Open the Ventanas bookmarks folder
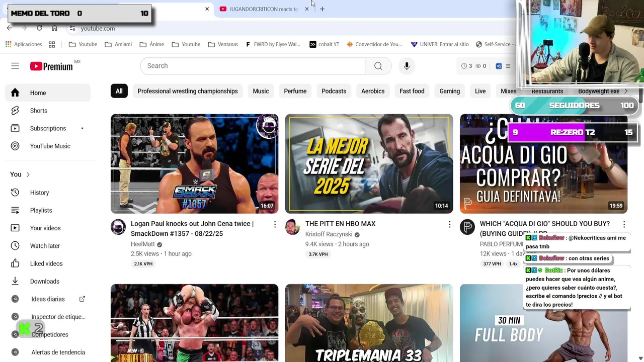This screenshot has height=362, width=644. 223,44
